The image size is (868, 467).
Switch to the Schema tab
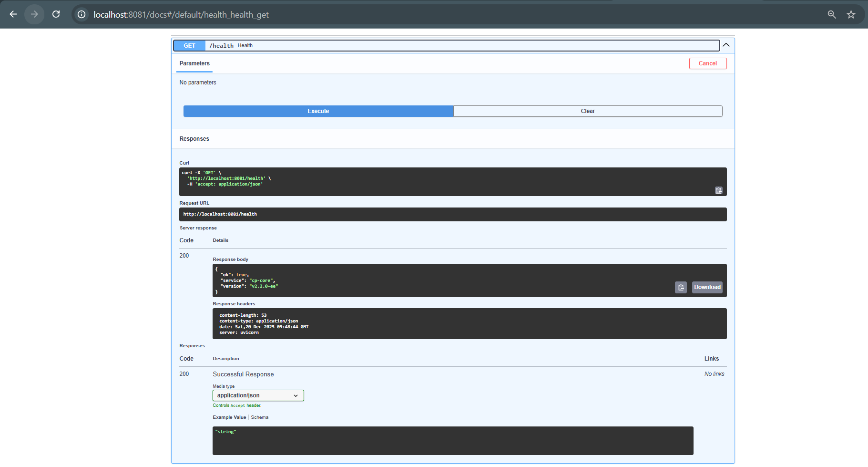coord(260,417)
